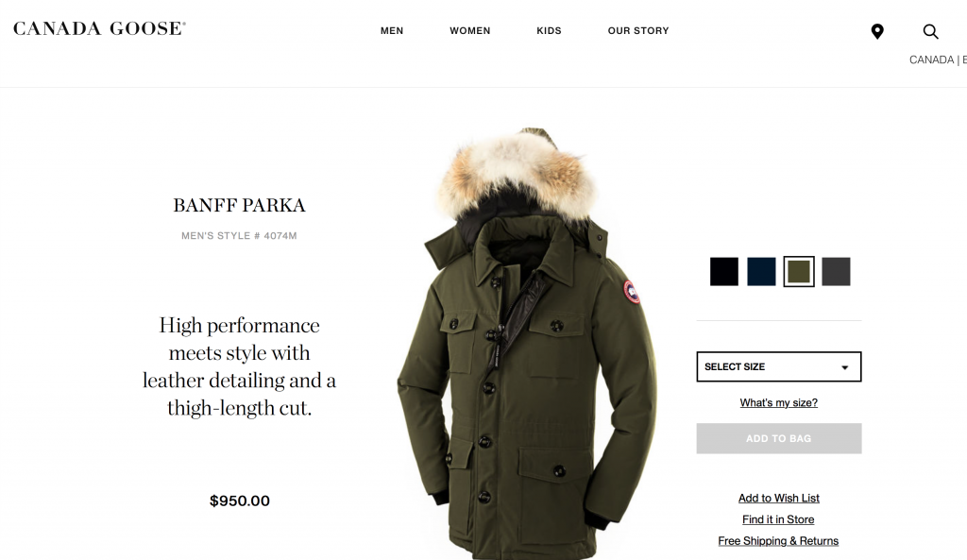Open the Canada region language selector
This screenshot has height=560, width=967.
point(938,59)
